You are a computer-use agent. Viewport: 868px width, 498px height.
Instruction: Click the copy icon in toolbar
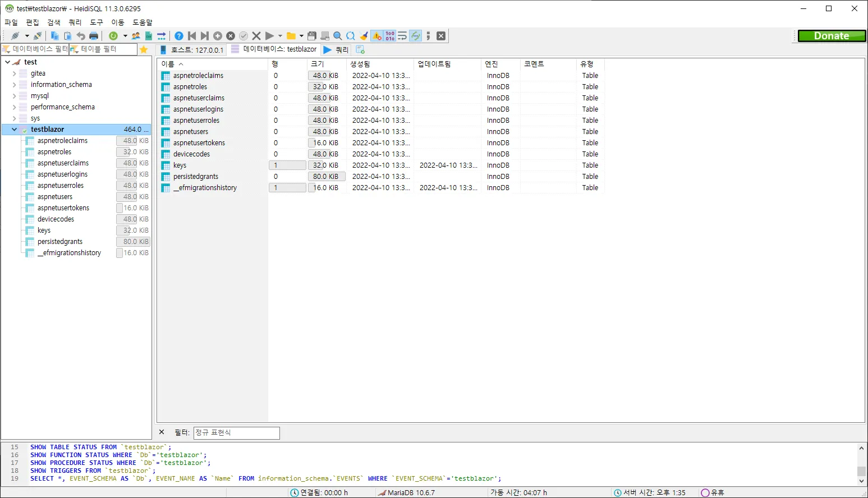54,36
